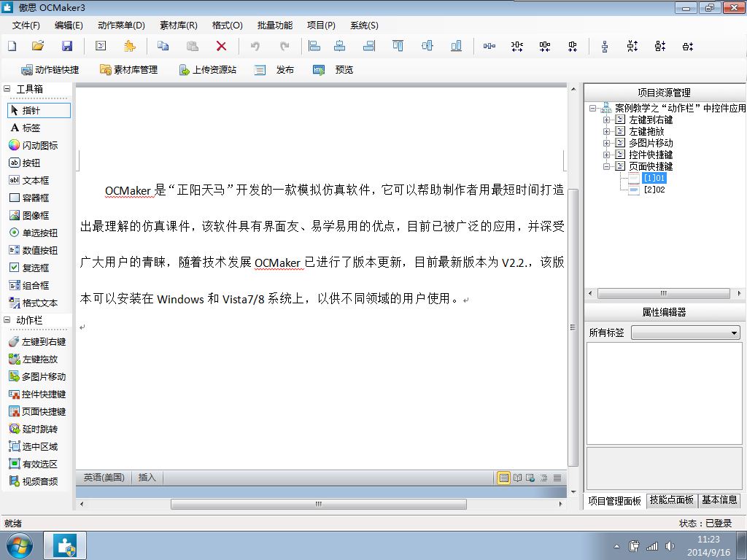Screen dimensions: 747x560
Task: Expand 控件快捷键 node in project tree
Action: (x=606, y=155)
